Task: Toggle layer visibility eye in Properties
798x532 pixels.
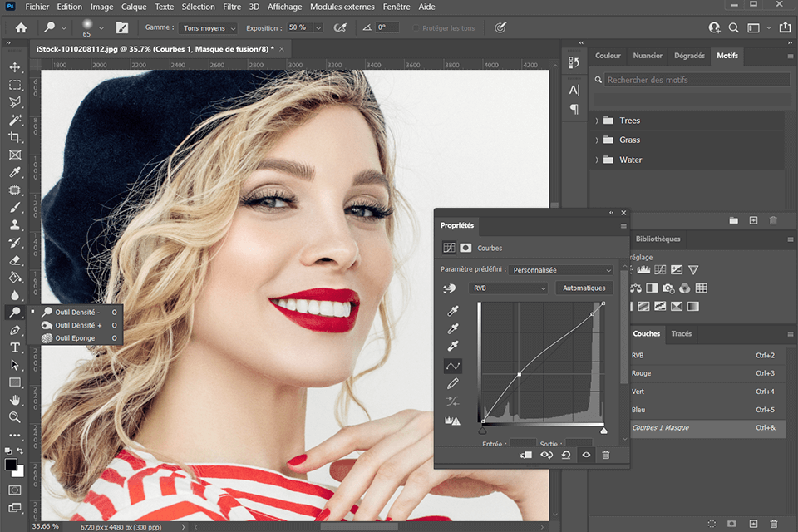Action: pyautogui.click(x=586, y=455)
